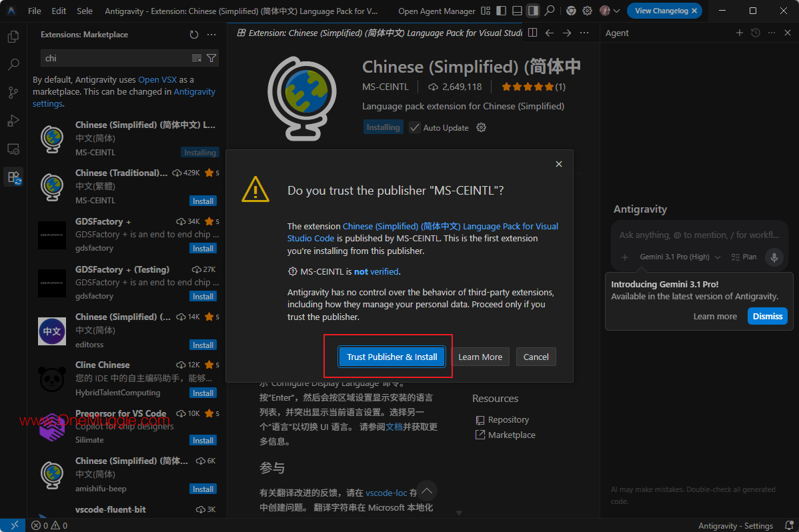Open Chinese Language Pack link in dialog
Viewport: 799px width, 532px height.
(422, 233)
